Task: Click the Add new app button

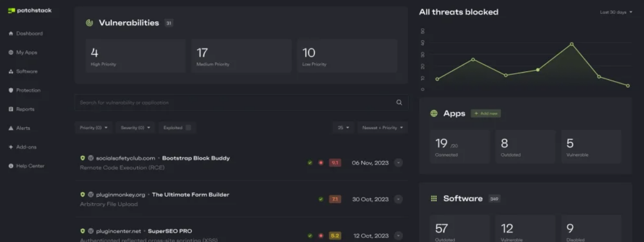Action: [486, 113]
